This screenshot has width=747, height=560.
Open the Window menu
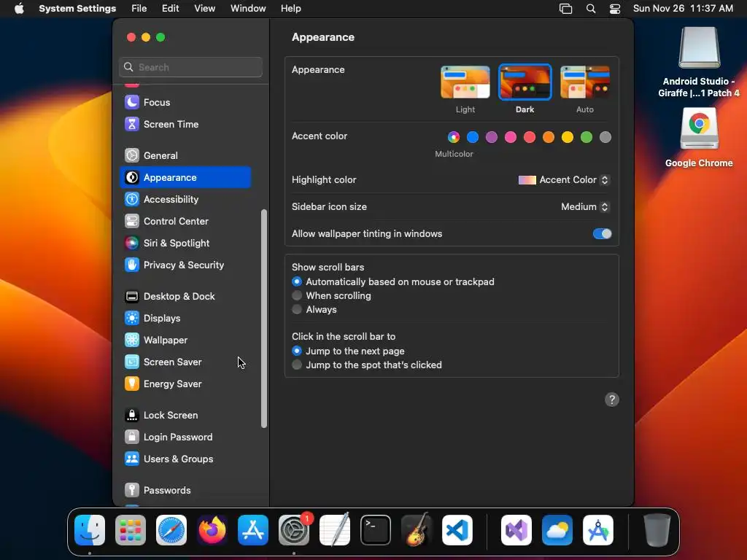[x=248, y=9]
